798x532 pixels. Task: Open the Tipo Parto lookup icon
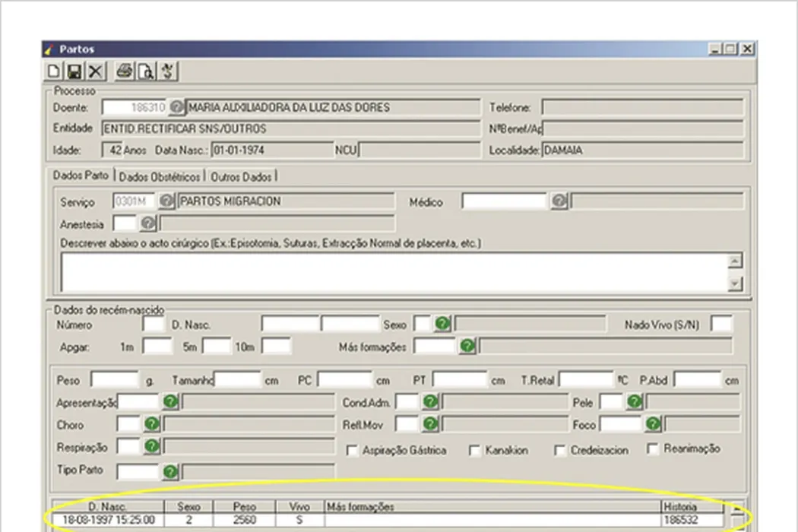[x=170, y=471]
